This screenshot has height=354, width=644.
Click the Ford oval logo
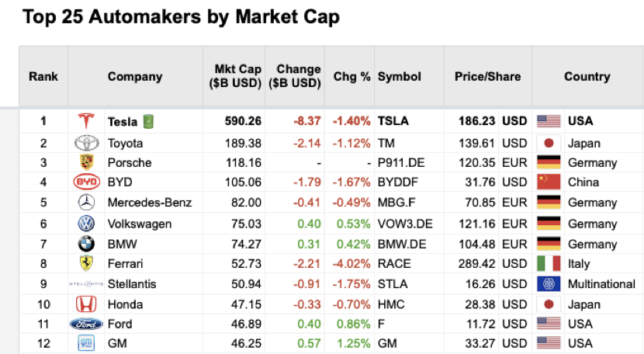(86, 324)
